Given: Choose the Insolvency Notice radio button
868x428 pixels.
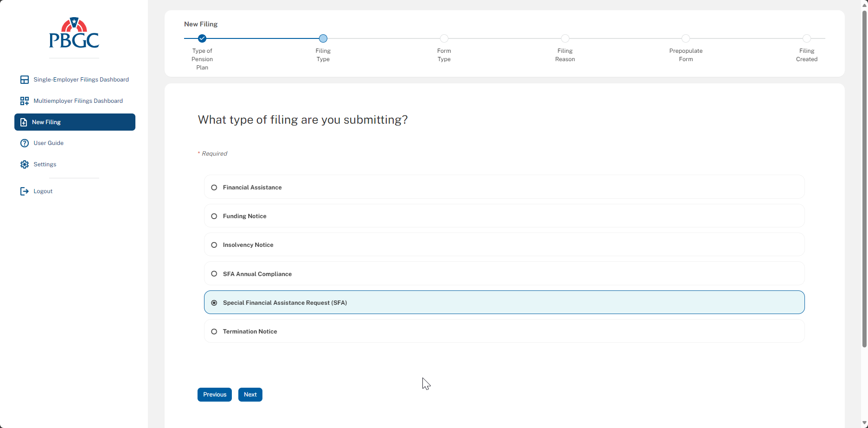Looking at the screenshot, I should click(x=214, y=245).
